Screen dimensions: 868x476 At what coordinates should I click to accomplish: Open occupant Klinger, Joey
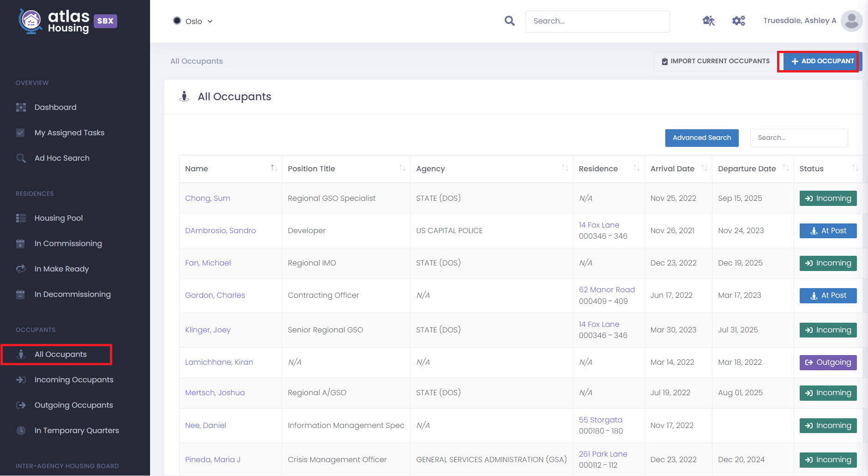point(208,330)
